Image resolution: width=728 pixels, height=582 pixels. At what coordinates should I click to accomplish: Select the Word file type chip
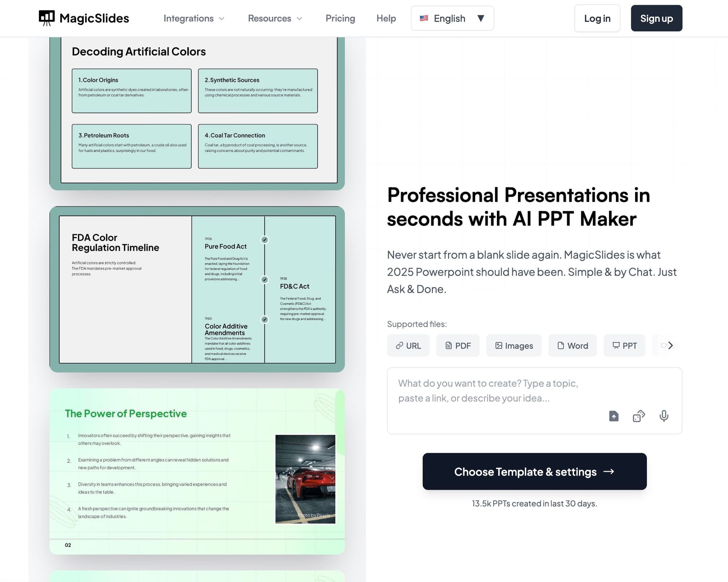pyautogui.click(x=572, y=345)
